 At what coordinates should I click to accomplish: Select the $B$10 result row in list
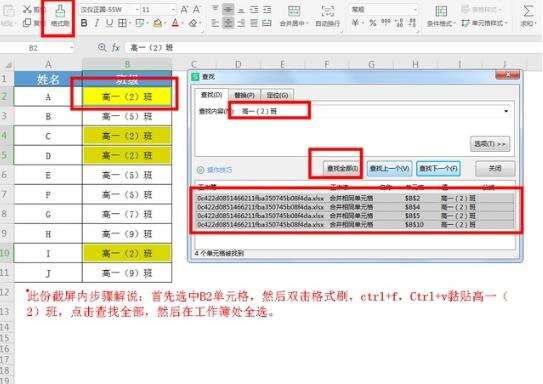click(355, 225)
